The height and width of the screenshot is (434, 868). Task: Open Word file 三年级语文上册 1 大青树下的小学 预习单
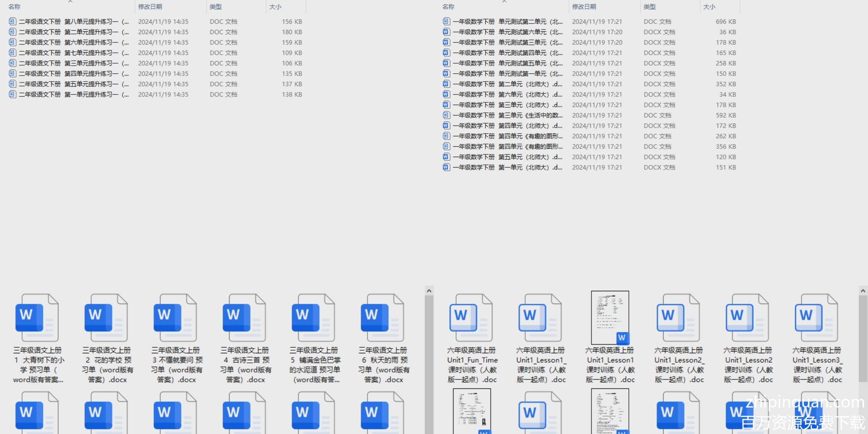[x=37, y=318]
